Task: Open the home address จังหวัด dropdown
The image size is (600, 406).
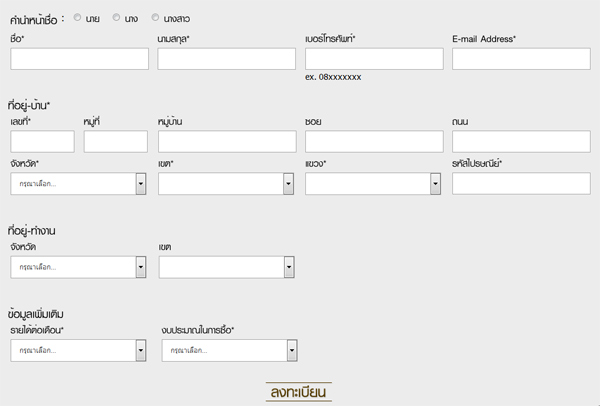Action: (x=79, y=184)
